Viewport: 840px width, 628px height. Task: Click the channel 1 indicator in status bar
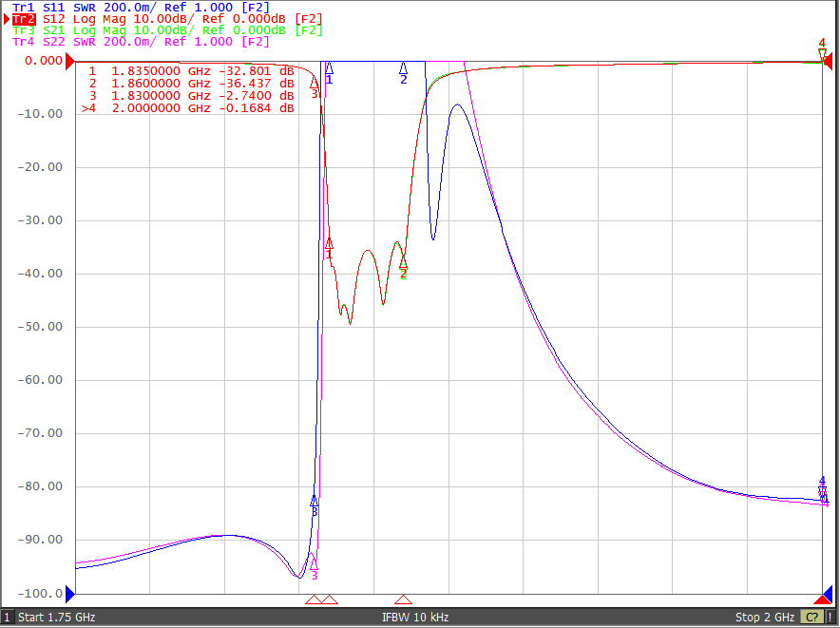click(7, 618)
